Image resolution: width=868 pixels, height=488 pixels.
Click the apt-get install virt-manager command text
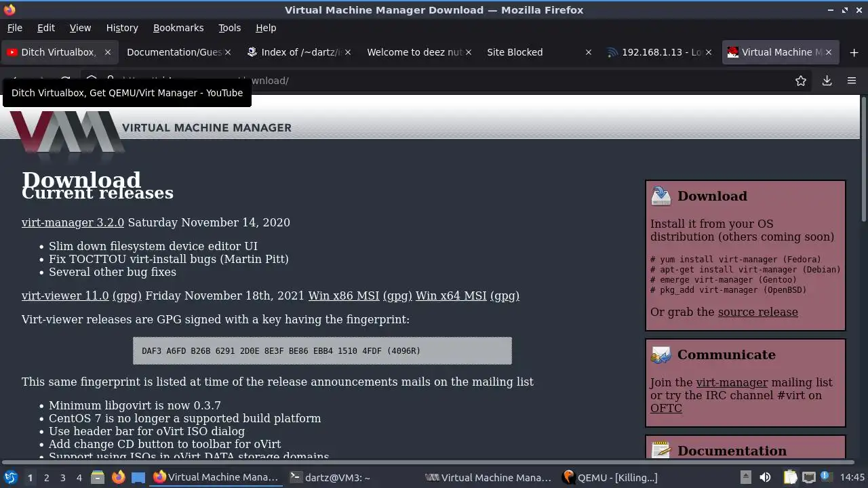(x=745, y=269)
